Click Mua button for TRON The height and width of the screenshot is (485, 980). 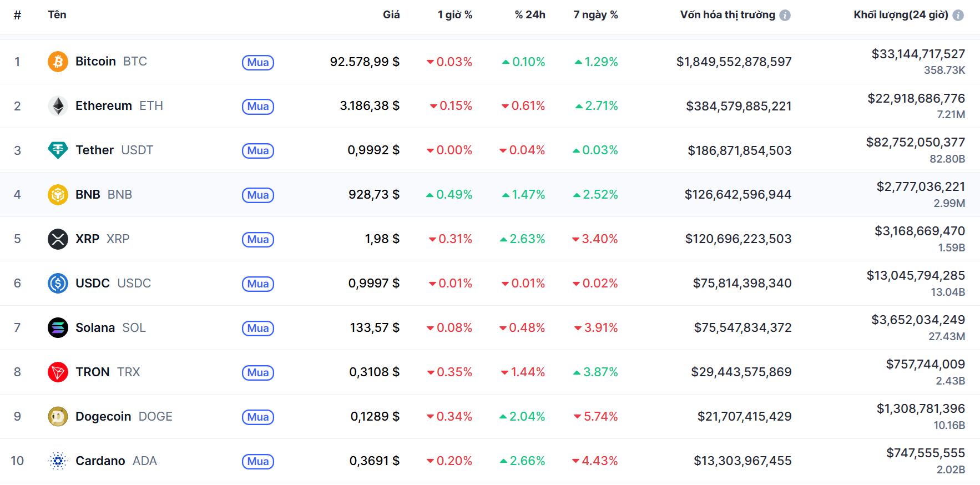click(258, 373)
